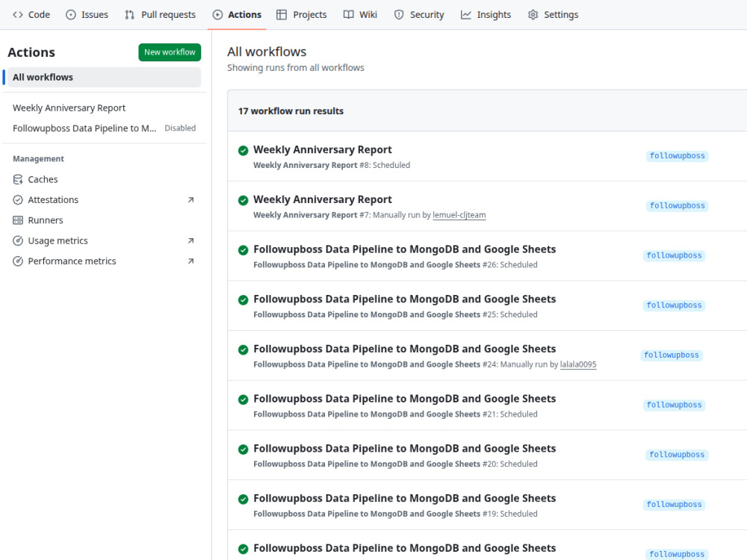This screenshot has height=560, width=747.
Task: Click success status icon for run #7
Action: 243,200
